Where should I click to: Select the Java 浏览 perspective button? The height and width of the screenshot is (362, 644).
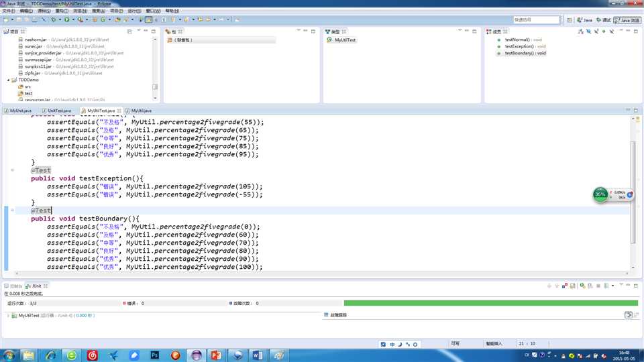pyautogui.click(x=627, y=19)
